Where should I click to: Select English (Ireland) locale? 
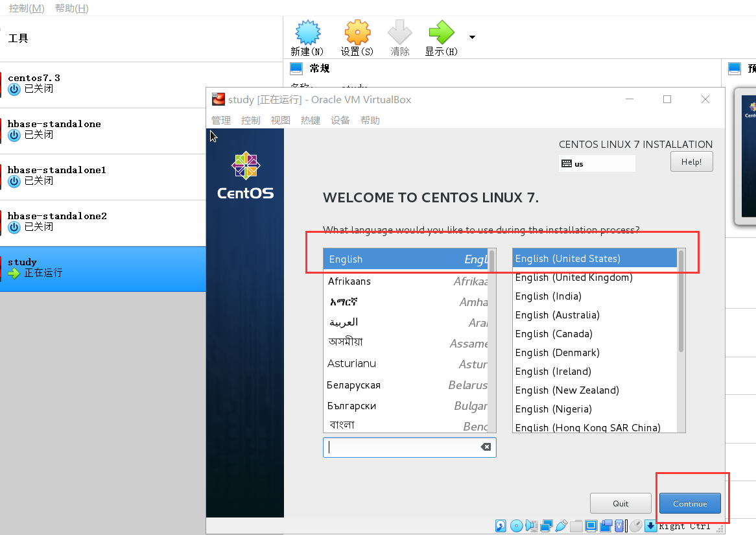(595, 372)
